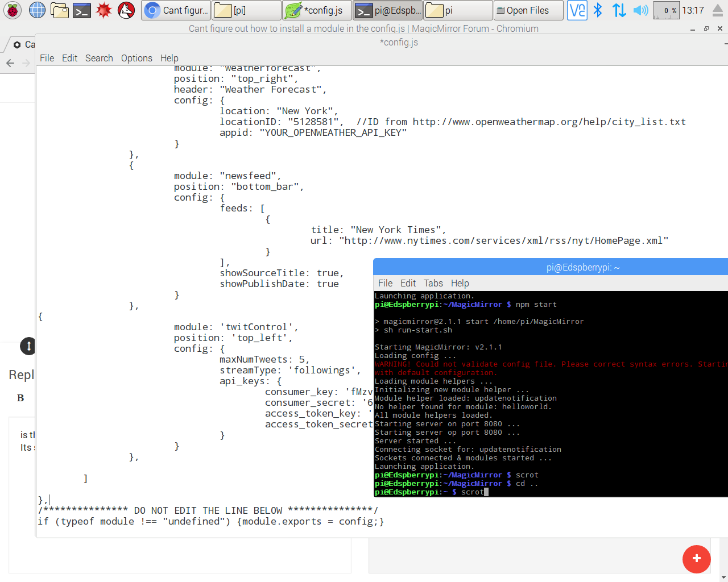Open the Raspberry Pi main menu
The width and height of the screenshot is (728, 582).
click(13, 10)
